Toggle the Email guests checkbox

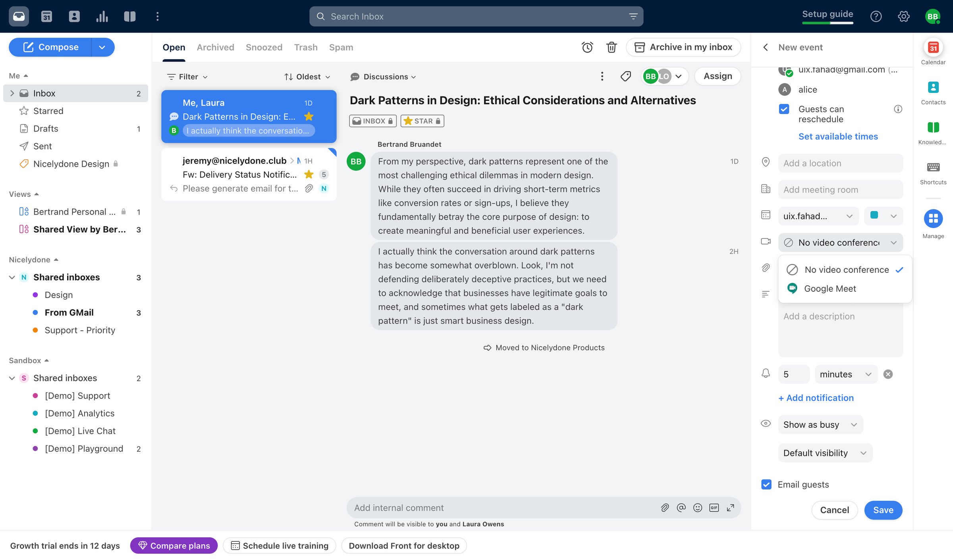[x=766, y=484]
